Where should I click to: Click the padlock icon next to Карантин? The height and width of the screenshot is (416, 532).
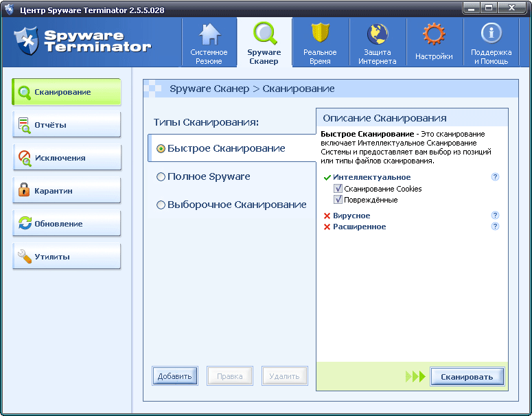tap(24, 189)
